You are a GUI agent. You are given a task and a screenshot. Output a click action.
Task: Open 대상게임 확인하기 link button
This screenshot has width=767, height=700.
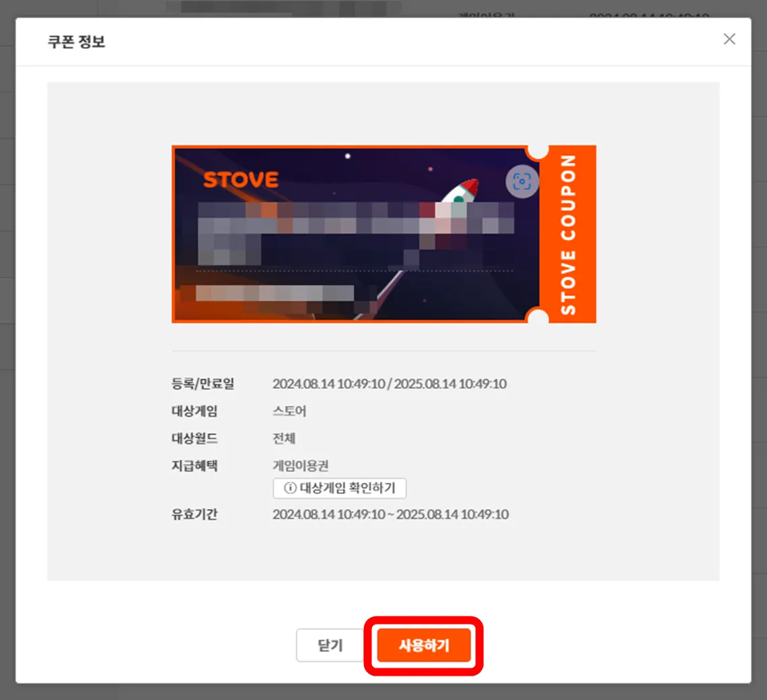tap(340, 488)
